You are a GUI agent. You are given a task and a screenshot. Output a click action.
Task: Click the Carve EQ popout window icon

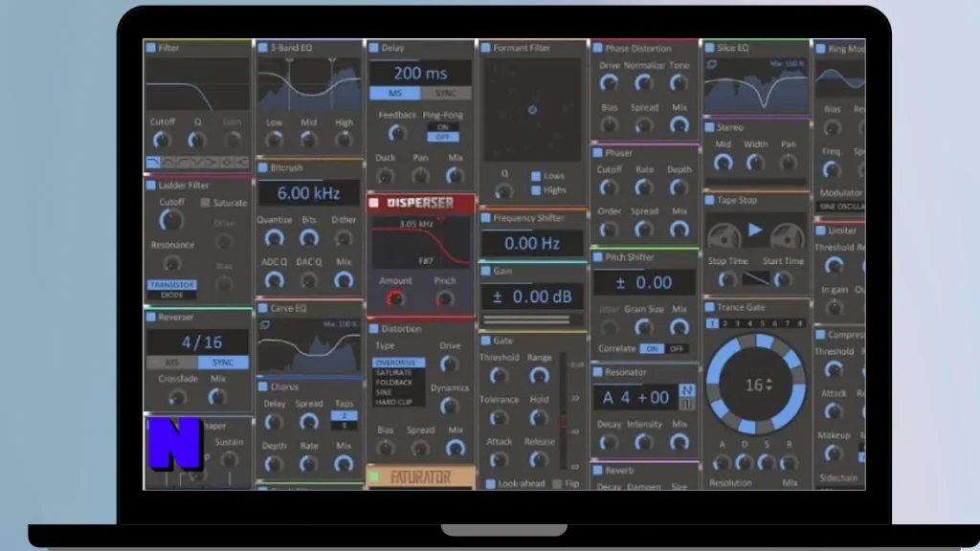(x=264, y=325)
